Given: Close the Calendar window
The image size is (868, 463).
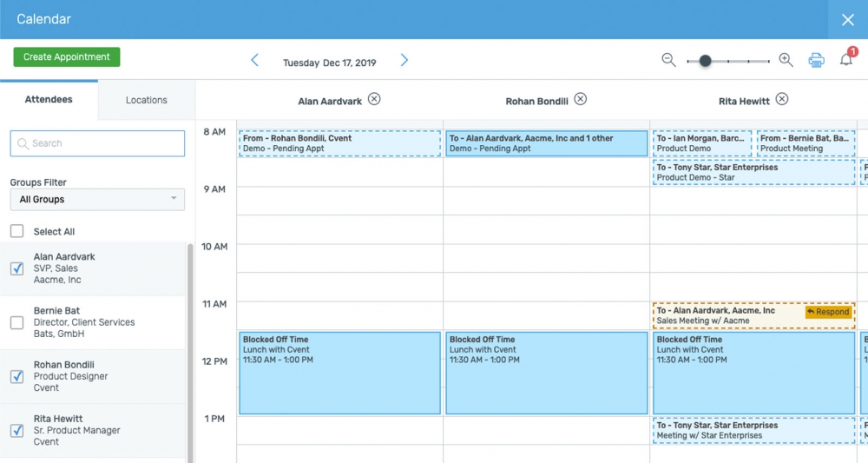Looking at the screenshot, I should point(847,19).
